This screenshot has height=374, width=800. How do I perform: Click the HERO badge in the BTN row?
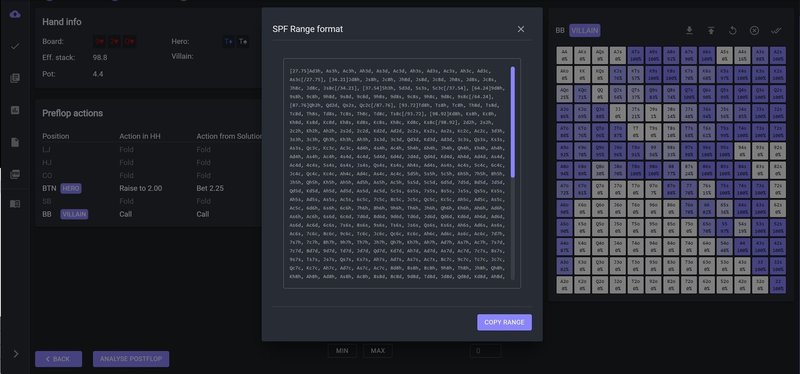click(x=71, y=188)
